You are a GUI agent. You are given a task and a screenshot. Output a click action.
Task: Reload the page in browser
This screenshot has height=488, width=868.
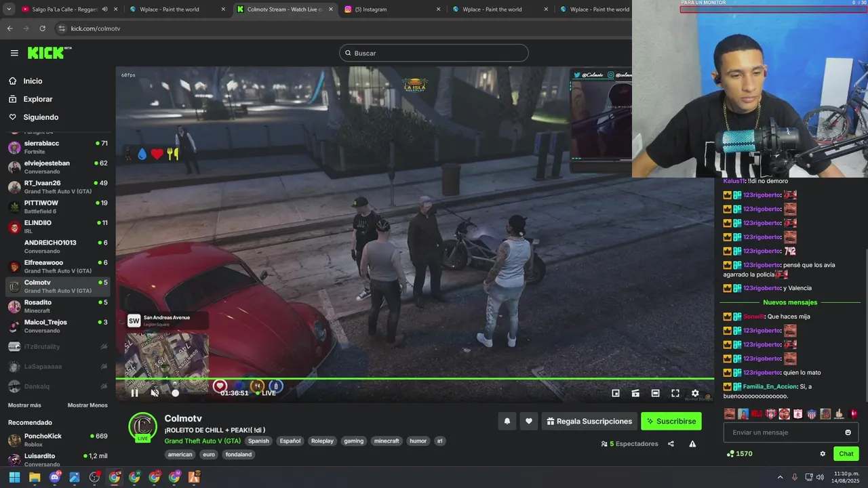click(42, 28)
